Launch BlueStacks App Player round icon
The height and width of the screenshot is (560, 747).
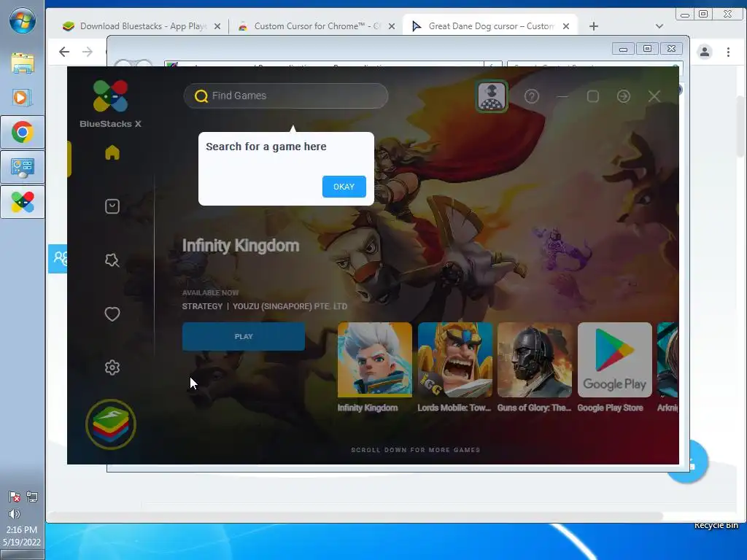111,424
